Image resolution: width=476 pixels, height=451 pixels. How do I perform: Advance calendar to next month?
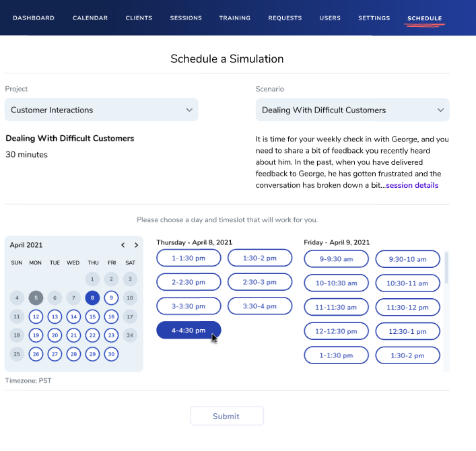pos(136,246)
